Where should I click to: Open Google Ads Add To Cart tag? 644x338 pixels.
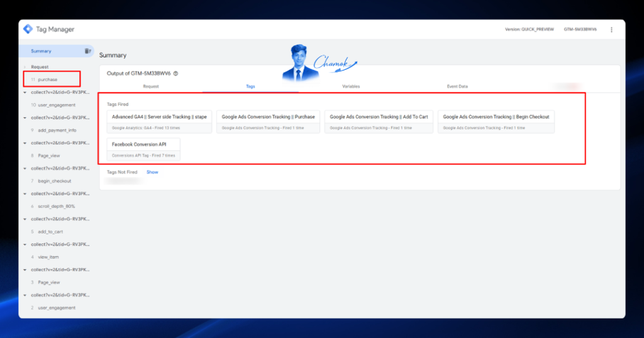tap(379, 121)
